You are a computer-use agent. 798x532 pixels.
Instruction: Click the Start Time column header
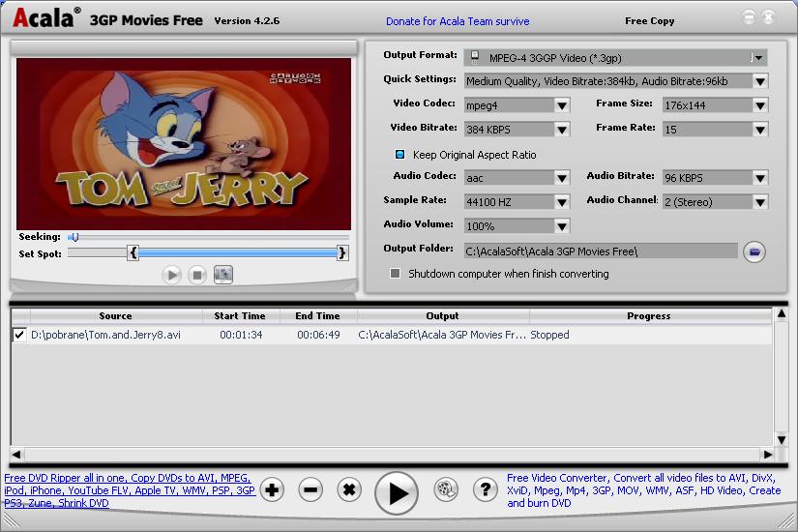point(240,316)
